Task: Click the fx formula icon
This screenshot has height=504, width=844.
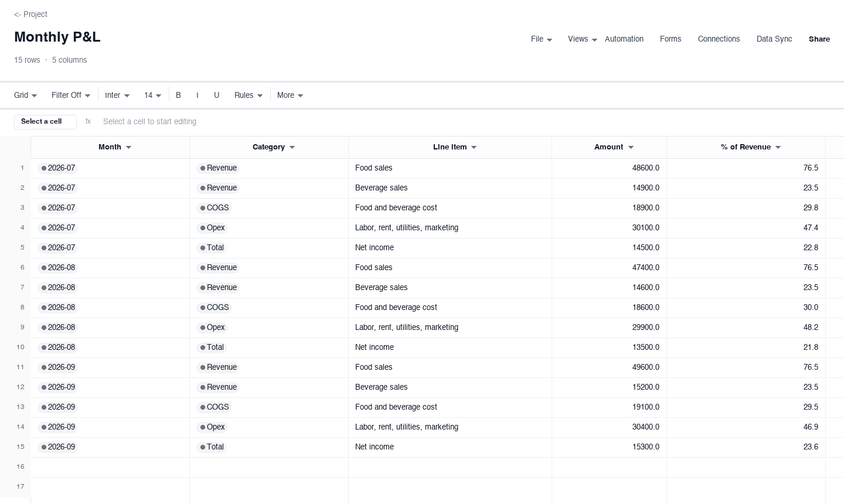Action: pyautogui.click(x=88, y=121)
